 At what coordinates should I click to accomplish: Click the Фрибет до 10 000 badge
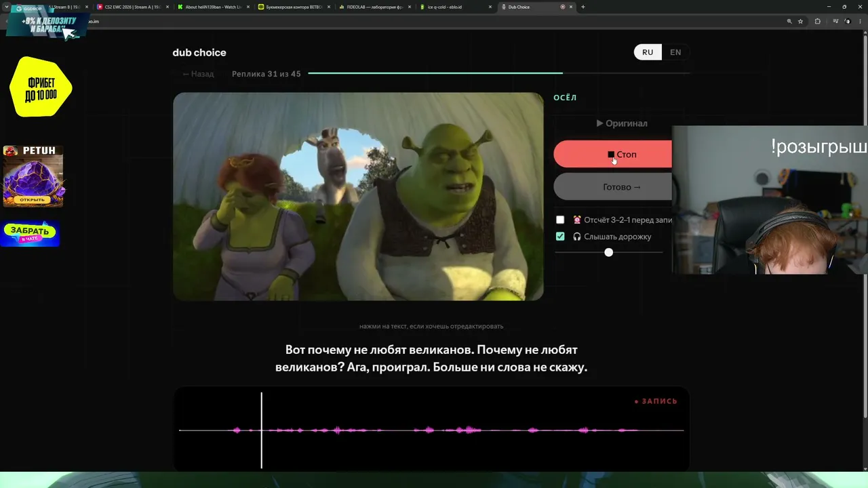(41, 87)
